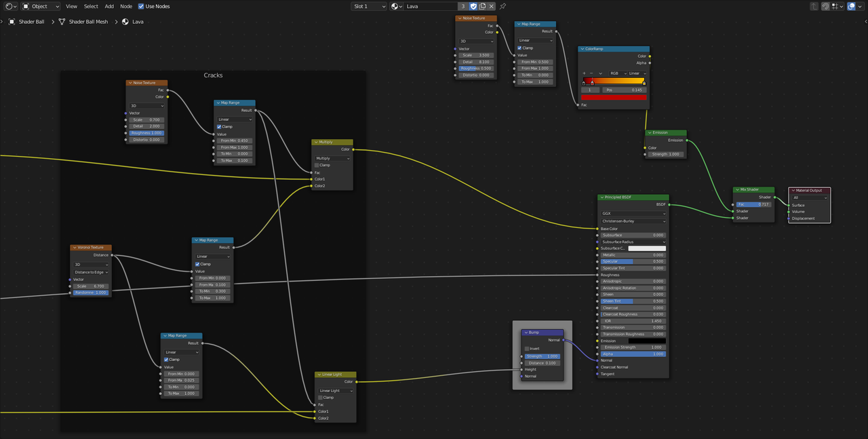
Task: Open the Add menu
Action: pos(109,6)
